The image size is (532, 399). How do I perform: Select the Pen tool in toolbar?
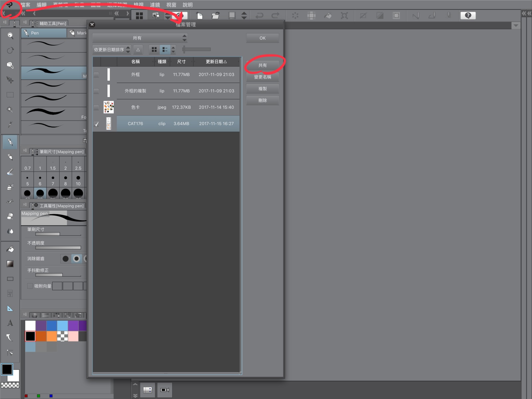coord(10,142)
